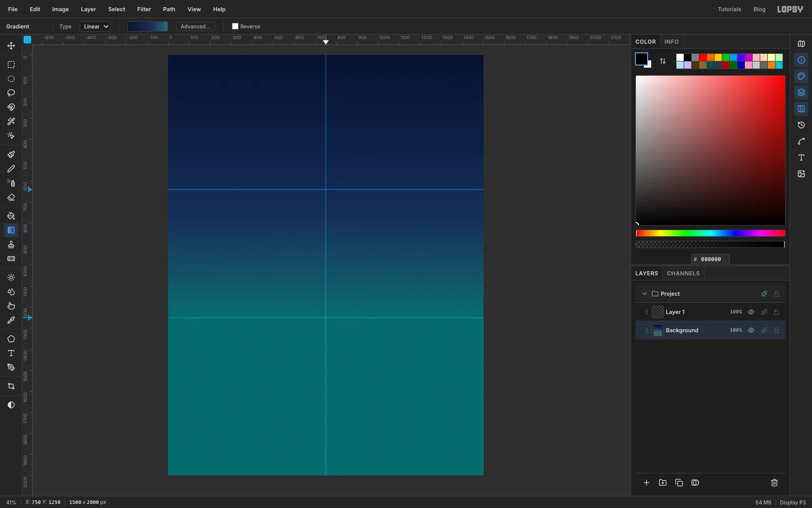Enable the Reverse gradient checkbox

pyautogui.click(x=235, y=26)
